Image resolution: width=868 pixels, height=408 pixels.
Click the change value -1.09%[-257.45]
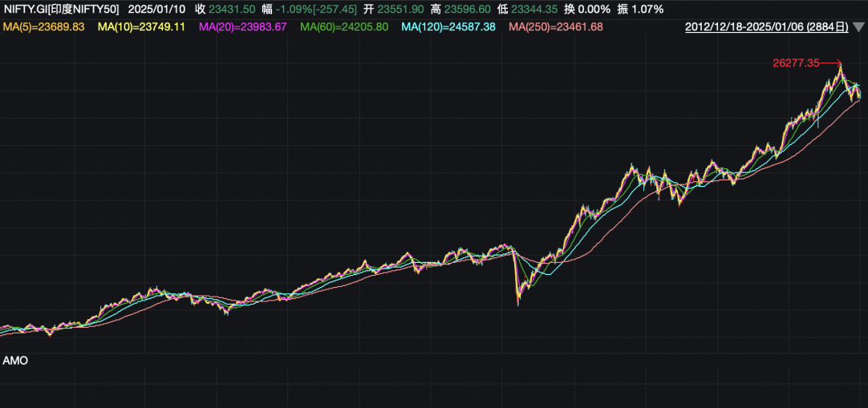point(315,10)
